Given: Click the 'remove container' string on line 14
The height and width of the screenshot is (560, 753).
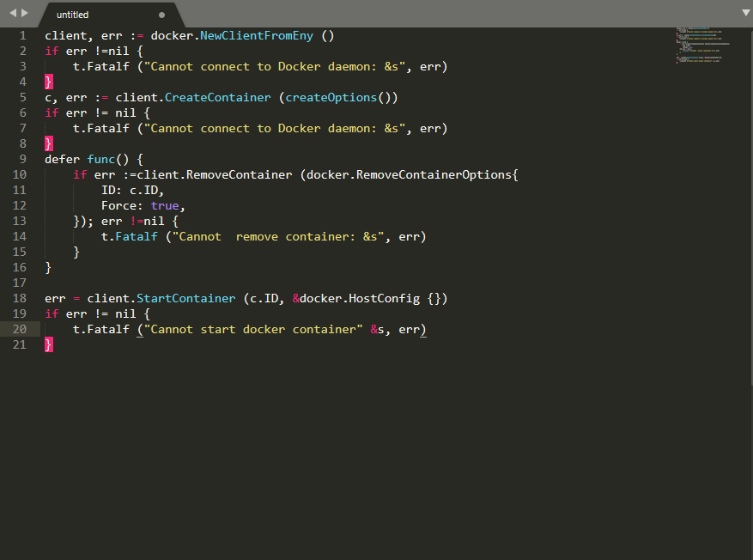Looking at the screenshot, I should coord(295,237).
